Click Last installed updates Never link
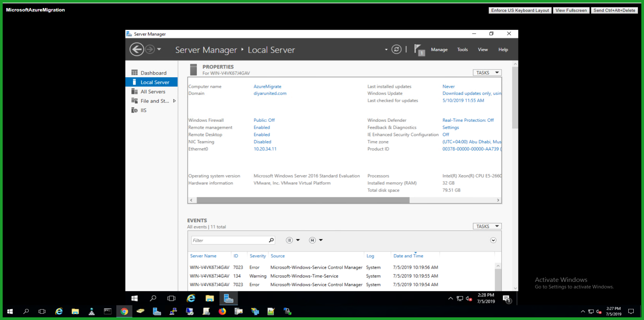This screenshot has height=320, width=644. [x=449, y=86]
